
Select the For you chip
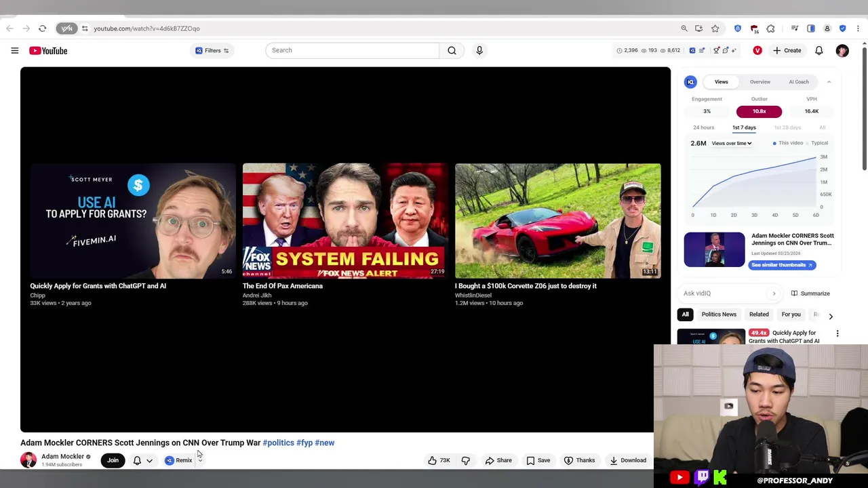coord(791,314)
